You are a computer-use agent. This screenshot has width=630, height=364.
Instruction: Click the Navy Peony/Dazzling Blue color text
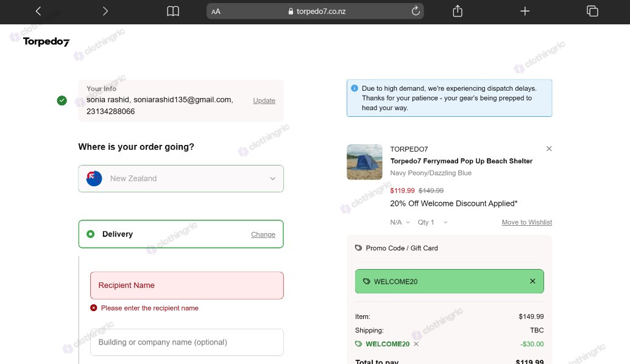pyautogui.click(x=431, y=173)
